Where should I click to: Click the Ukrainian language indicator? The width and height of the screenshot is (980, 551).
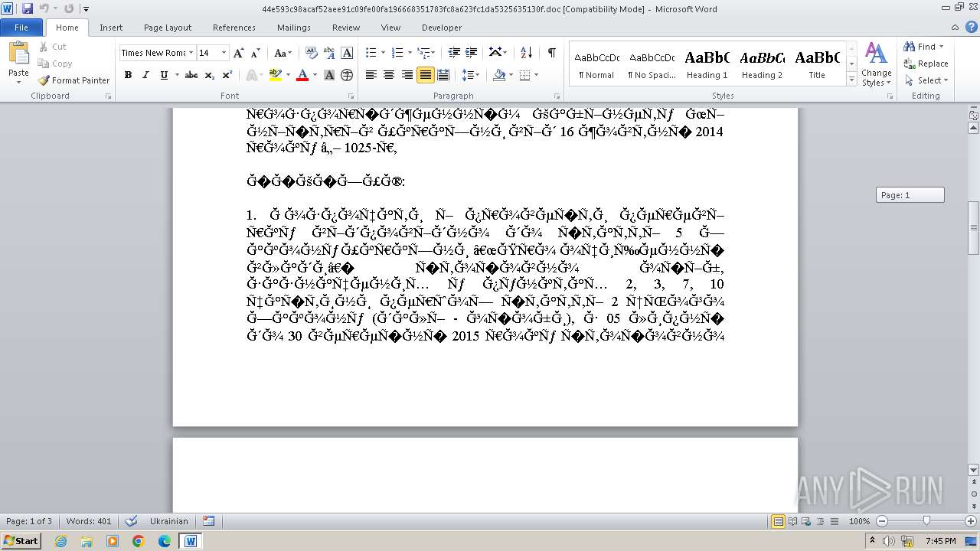pos(168,521)
